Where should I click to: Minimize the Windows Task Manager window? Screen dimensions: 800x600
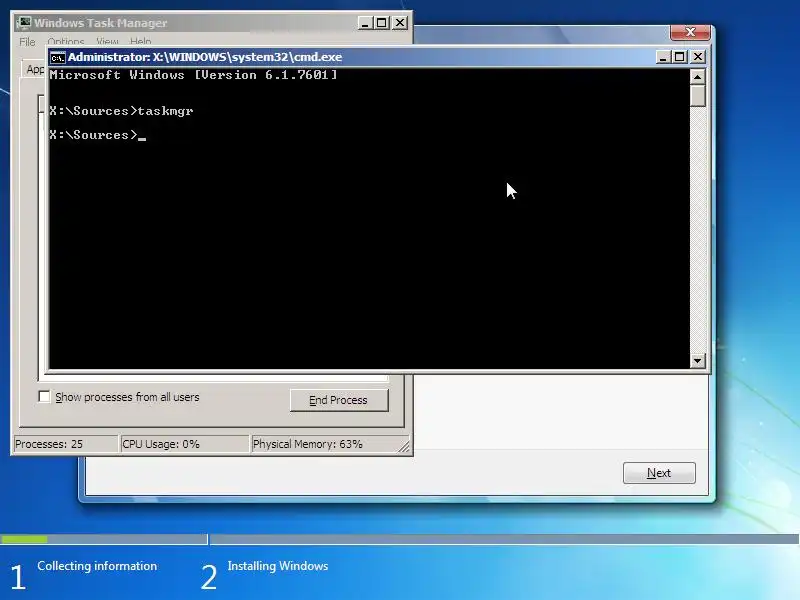[x=365, y=23]
